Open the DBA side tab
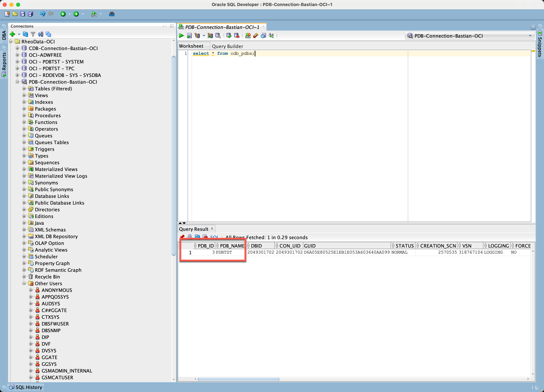This screenshot has width=544, height=392. pos(4,35)
